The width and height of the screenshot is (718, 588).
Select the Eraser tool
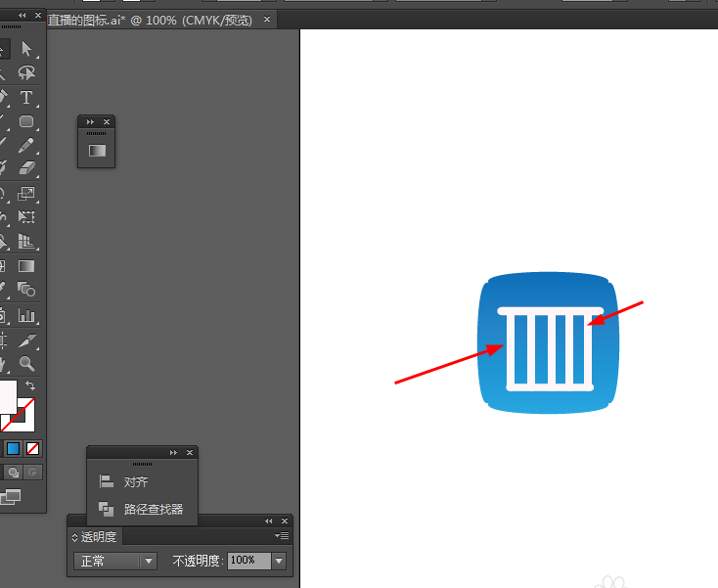pos(26,168)
